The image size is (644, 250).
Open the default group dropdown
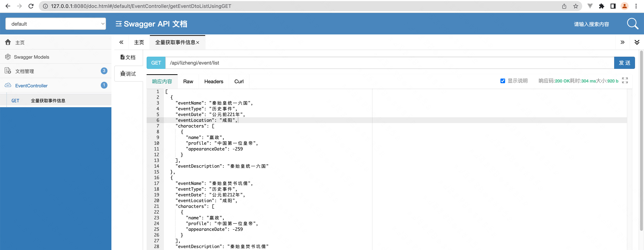click(x=56, y=24)
